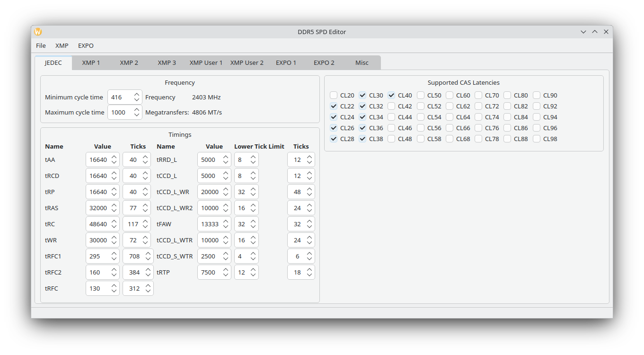Increase the tRFC value

(114, 285)
